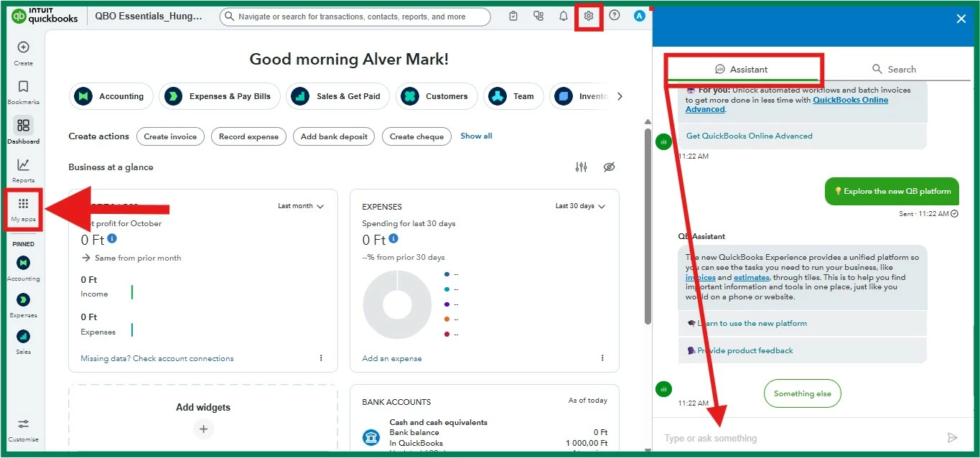Open the user profile avatar
The width and height of the screenshot is (980, 458).
coord(640,16)
